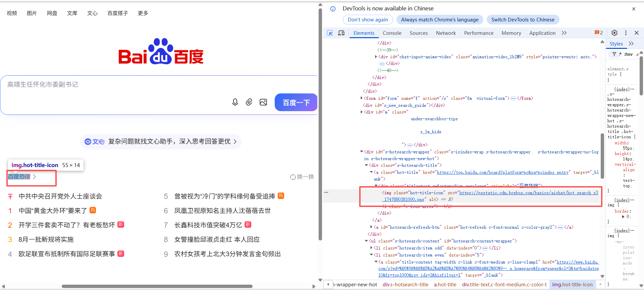Expand the form id="form" node
The image size is (644, 290).
click(362, 98)
